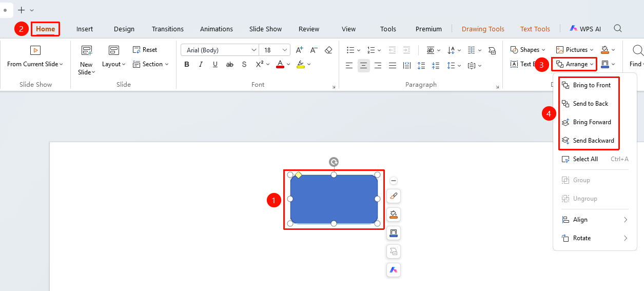Click the new tab plus button
This screenshot has width=644, height=291.
point(21,10)
